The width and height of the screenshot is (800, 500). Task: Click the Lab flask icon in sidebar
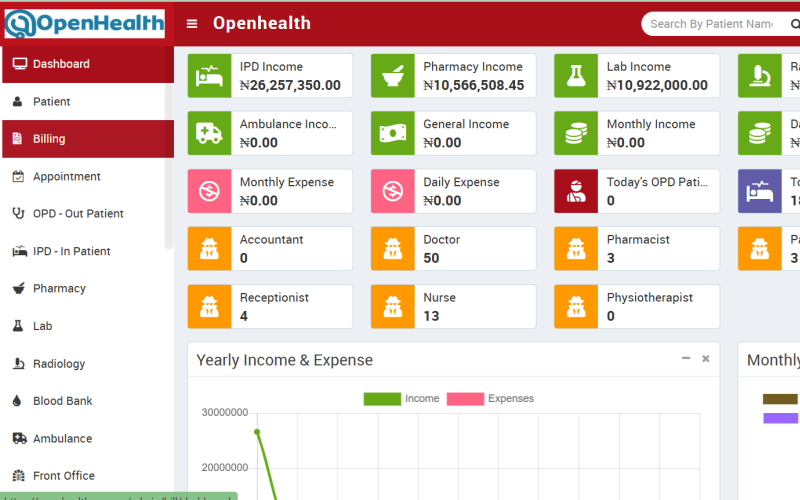(17, 326)
